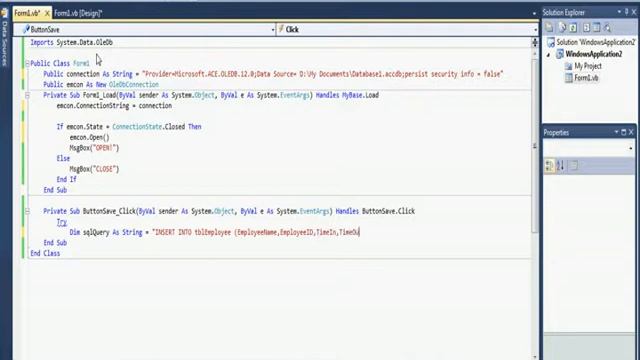640x360 pixels.
Task: Click the MsgBox("CLOSE") line
Action: click(x=94, y=169)
